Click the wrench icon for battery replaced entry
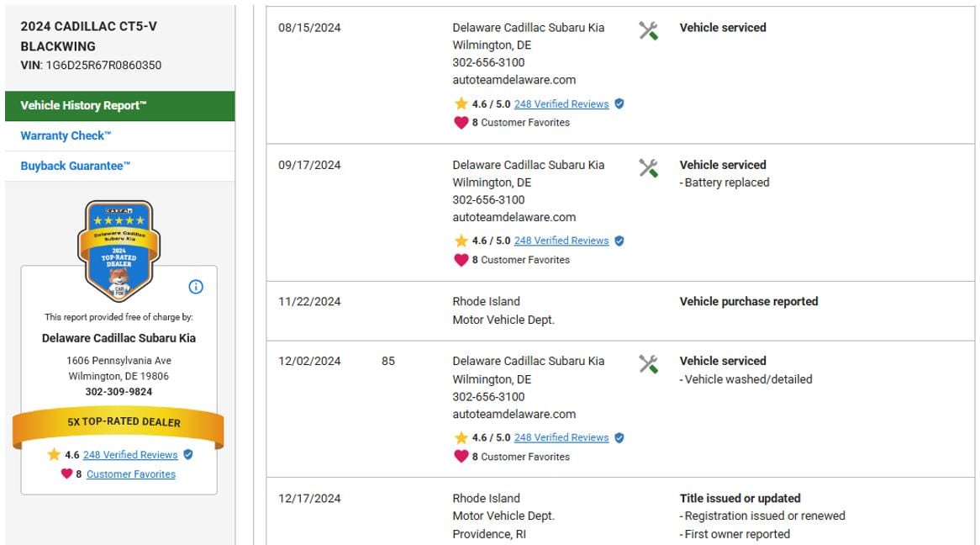Viewport: 980px width, 545px height. (648, 168)
